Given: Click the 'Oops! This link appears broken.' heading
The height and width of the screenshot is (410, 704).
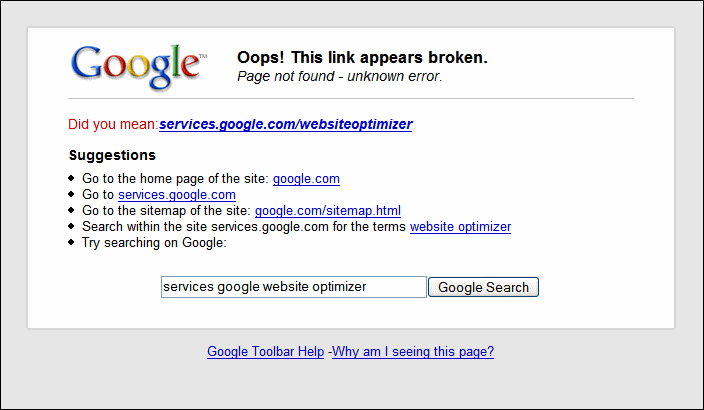Looking at the screenshot, I should tap(362, 58).
